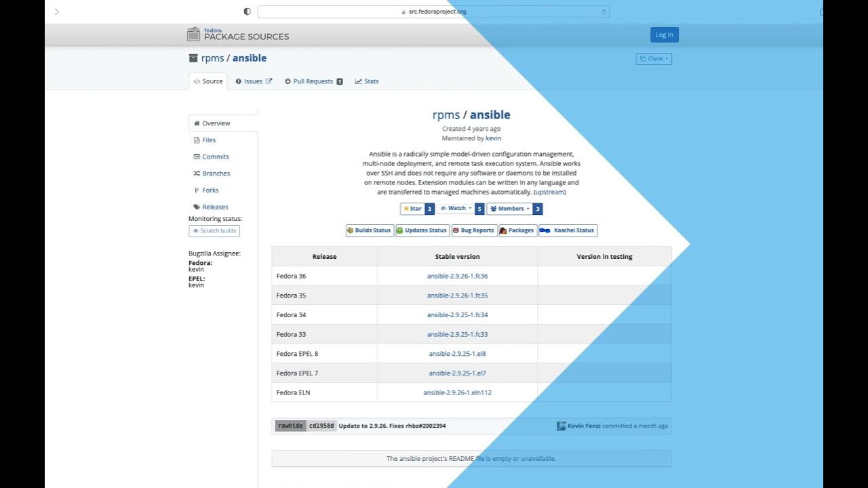Click the browser address bar

(x=433, y=12)
